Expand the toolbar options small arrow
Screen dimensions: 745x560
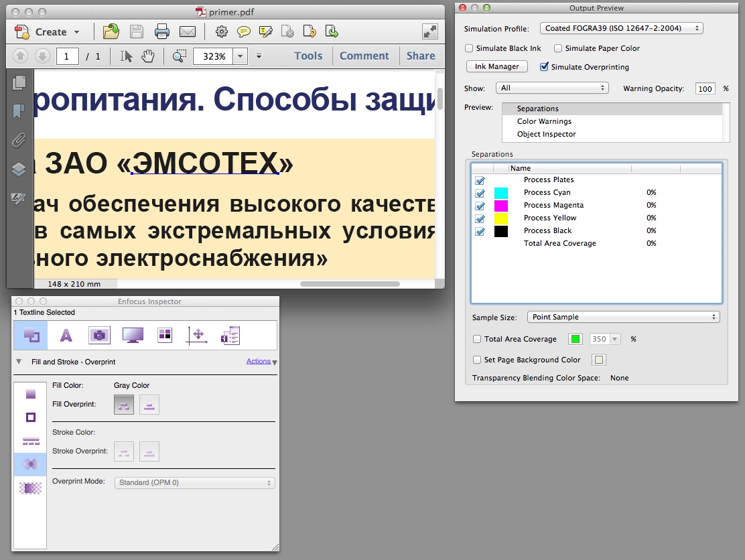tap(259, 56)
